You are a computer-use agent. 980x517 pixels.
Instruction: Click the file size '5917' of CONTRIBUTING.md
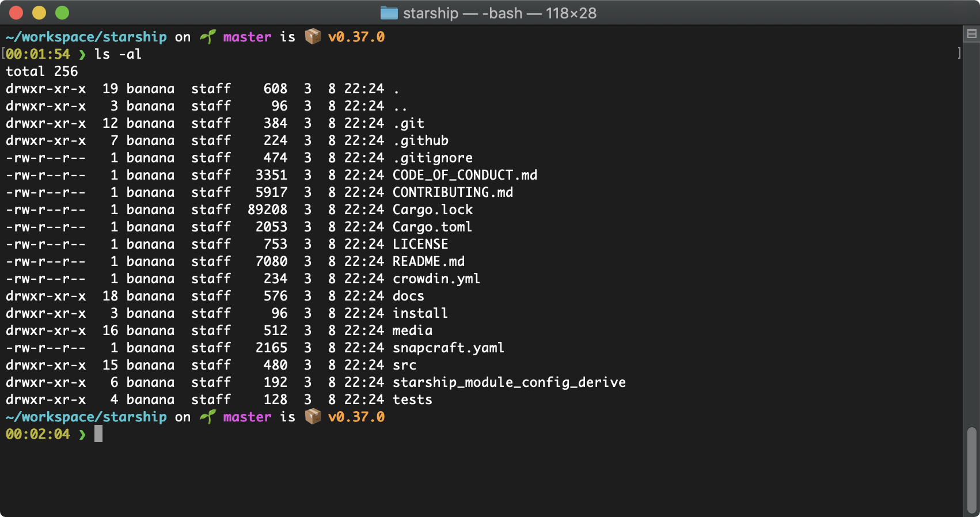pyautogui.click(x=272, y=192)
